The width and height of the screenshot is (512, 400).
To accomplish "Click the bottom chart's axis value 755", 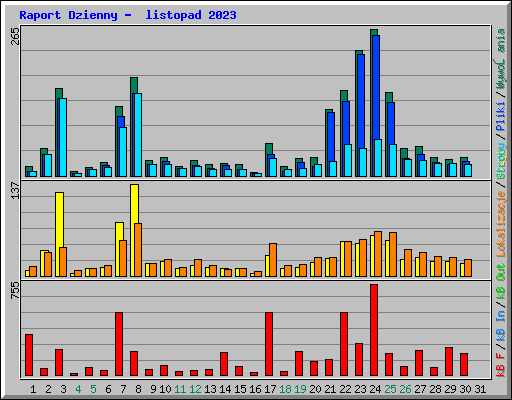I will coord(15,290).
